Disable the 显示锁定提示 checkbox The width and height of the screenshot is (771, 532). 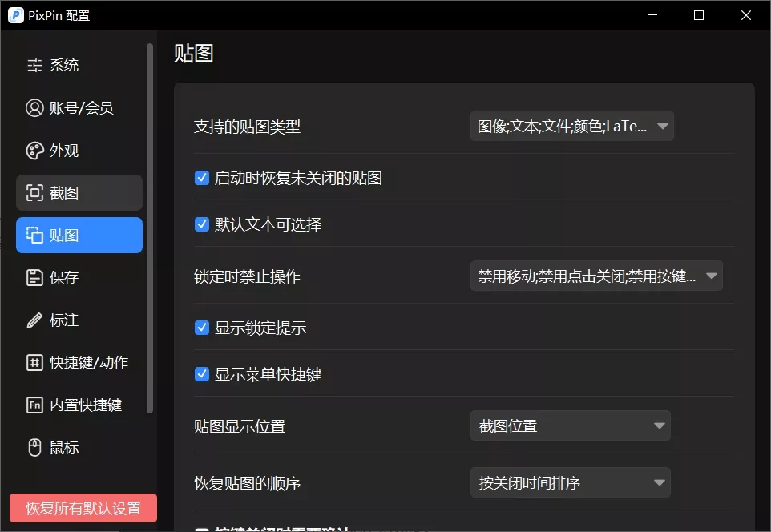pos(202,328)
